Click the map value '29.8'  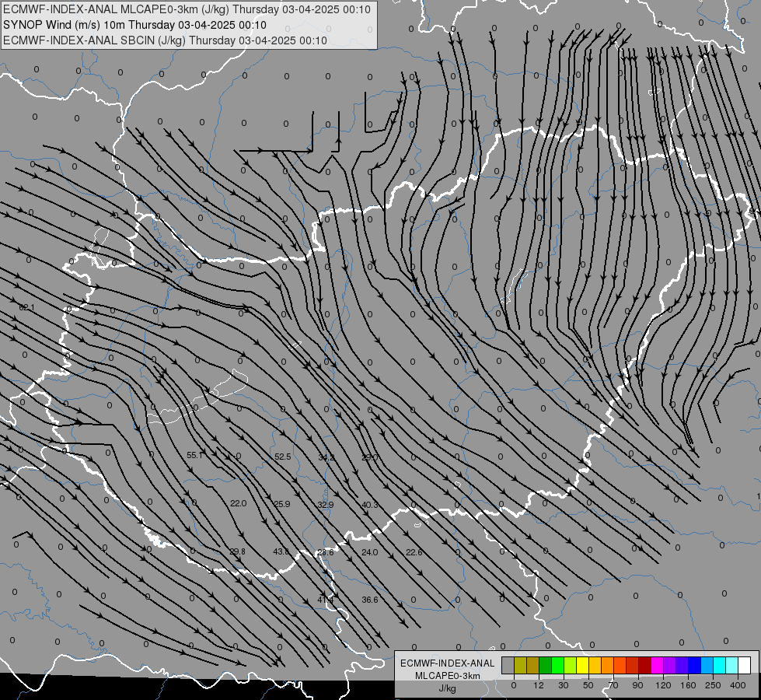237,551
